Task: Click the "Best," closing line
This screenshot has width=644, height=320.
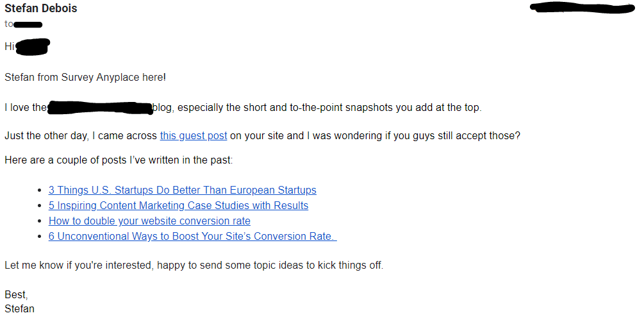Action: [16, 295]
